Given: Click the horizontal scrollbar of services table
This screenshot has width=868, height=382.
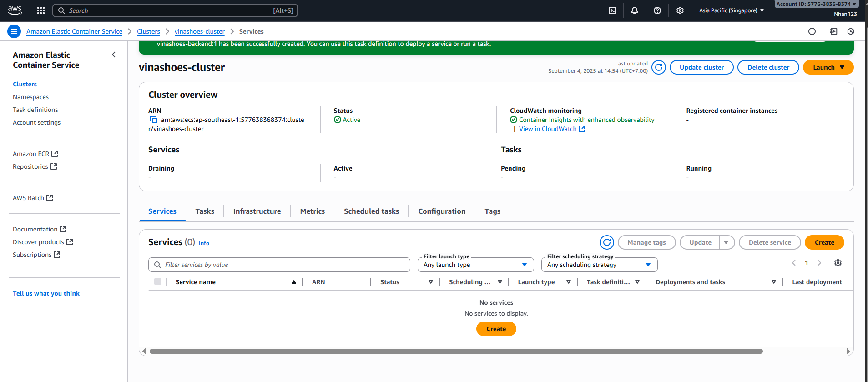Looking at the screenshot, I should (x=456, y=351).
